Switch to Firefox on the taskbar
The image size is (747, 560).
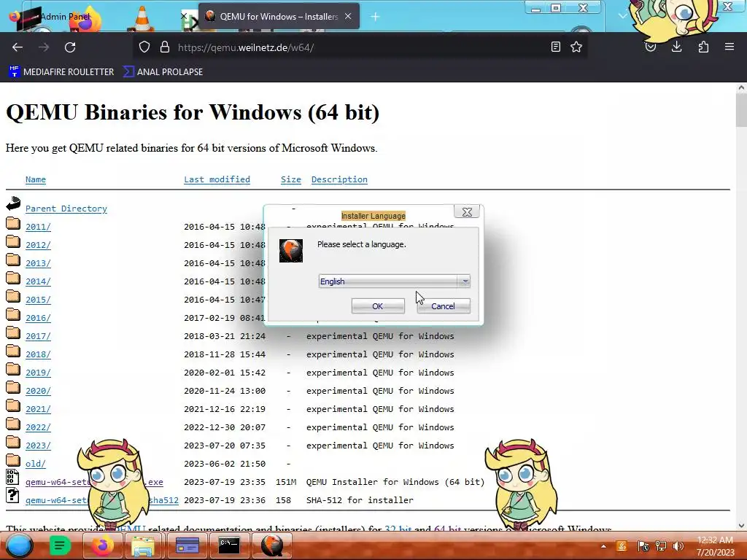[101, 545]
